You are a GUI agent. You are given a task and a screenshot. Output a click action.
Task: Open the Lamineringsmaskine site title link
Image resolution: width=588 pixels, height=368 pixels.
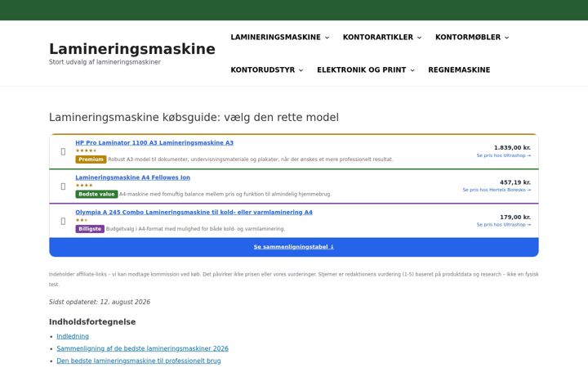(x=132, y=49)
